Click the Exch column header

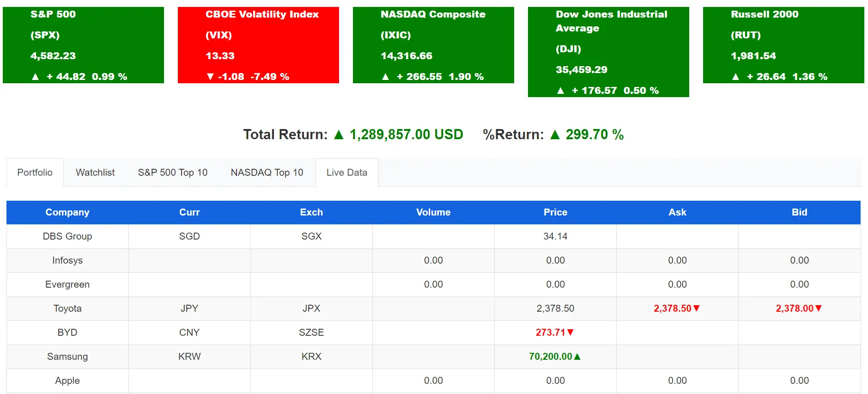click(x=311, y=212)
